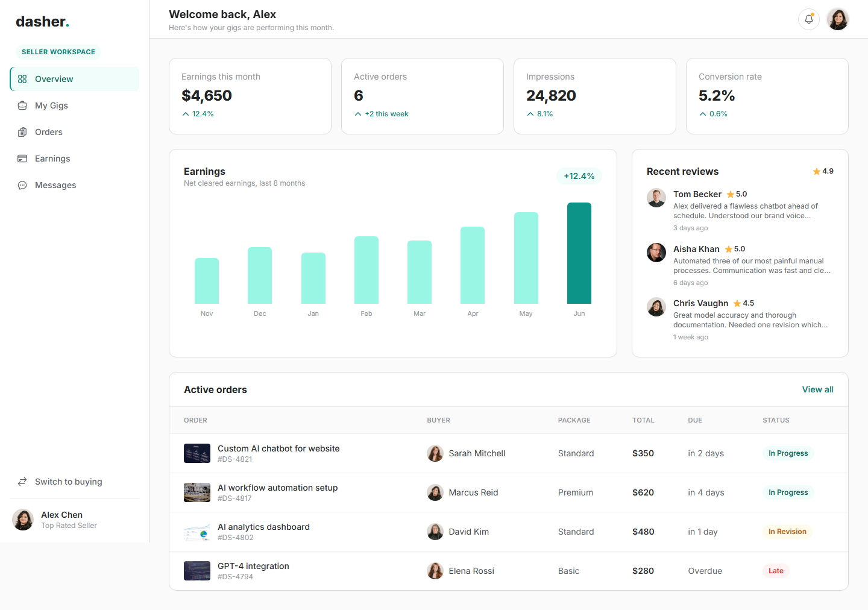This screenshot has width=868, height=610.
Task: Click Tom Becker's reviewer avatar
Action: coord(656,198)
